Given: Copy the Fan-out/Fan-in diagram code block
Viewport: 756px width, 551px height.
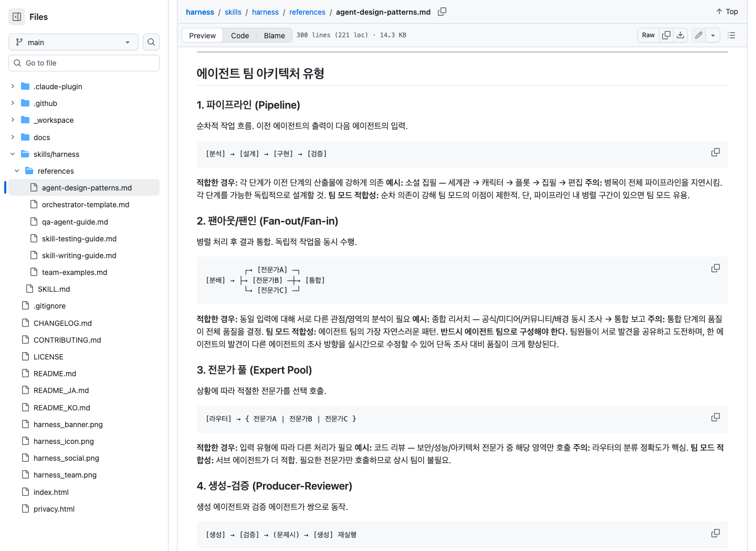Looking at the screenshot, I should click(x=716, y=268).
